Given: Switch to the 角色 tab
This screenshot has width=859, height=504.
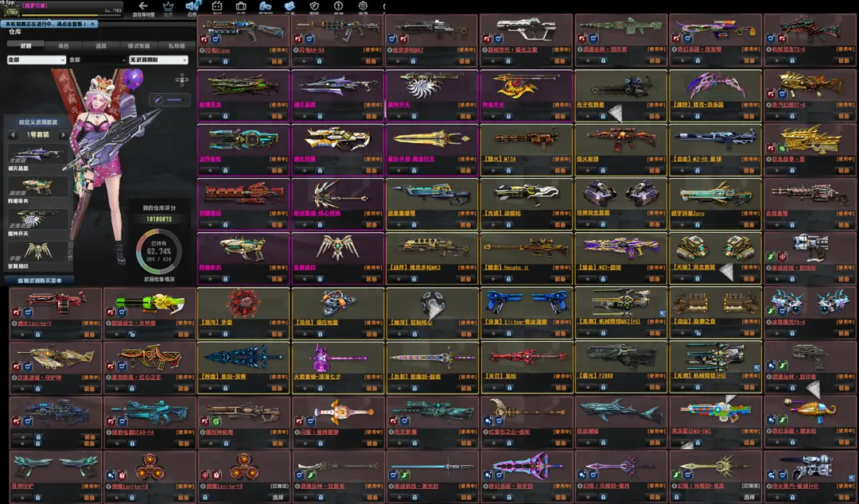Looking at the screenshot, I should (64, 46).
